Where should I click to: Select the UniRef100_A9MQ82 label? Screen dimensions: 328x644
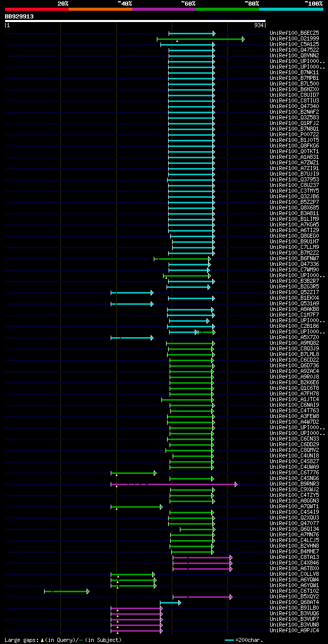(295, 343)
